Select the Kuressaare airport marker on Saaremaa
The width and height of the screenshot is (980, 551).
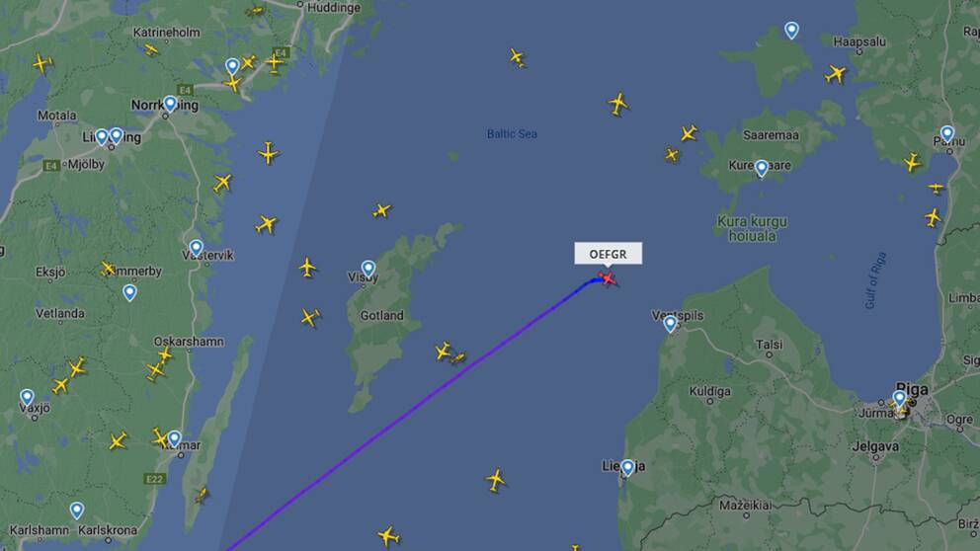coord(762,168)
